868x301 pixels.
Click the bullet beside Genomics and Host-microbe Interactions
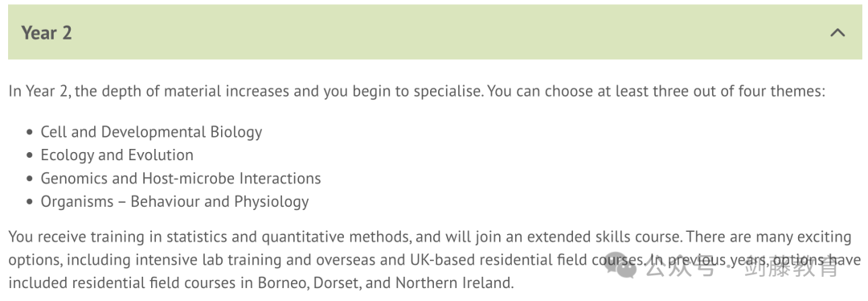30,179
